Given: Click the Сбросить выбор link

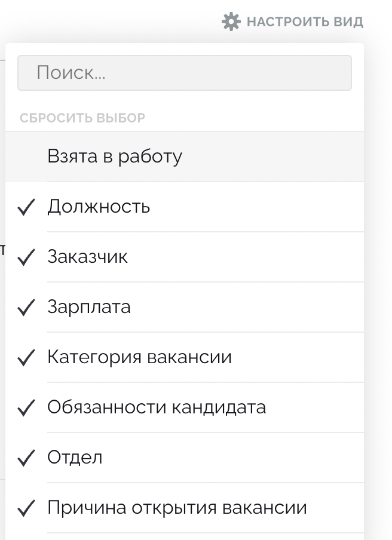Looking at the screenshot, I should pos(82,118).
